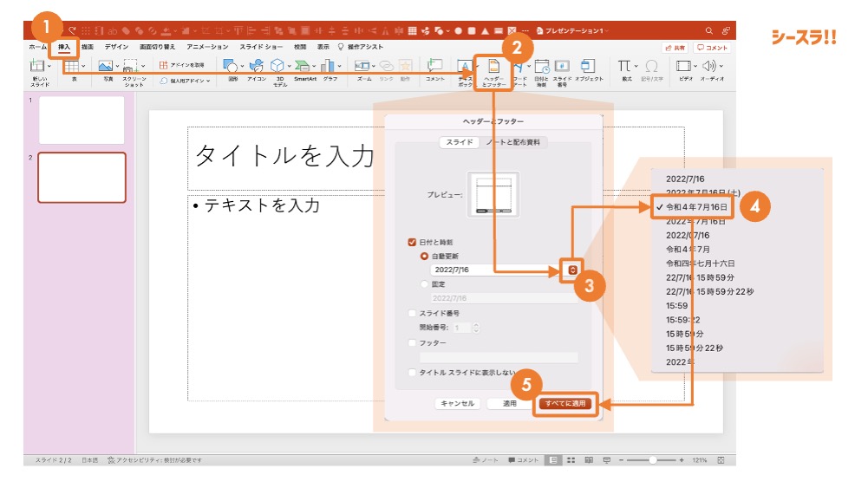
Task: Insert a table with the 表 icon
Action: click(71, 67)
